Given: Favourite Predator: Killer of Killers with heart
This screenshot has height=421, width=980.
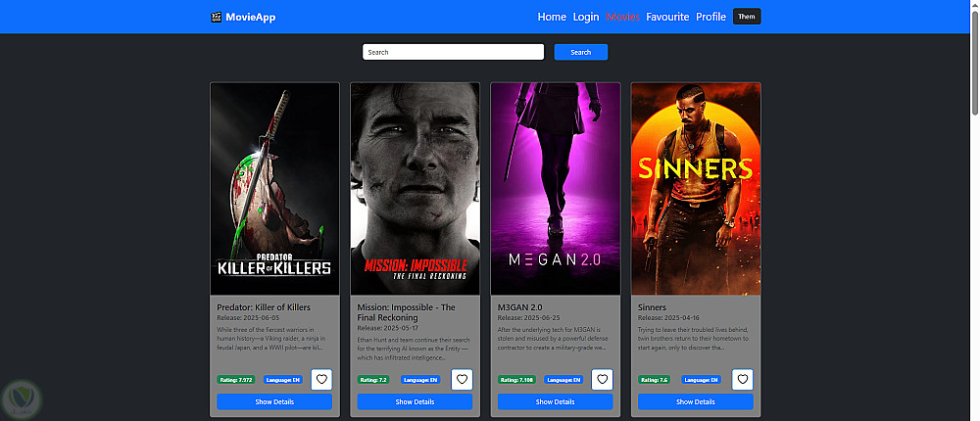Looking at the screenshot, I should pyautogui.click(x=321, y=379).
